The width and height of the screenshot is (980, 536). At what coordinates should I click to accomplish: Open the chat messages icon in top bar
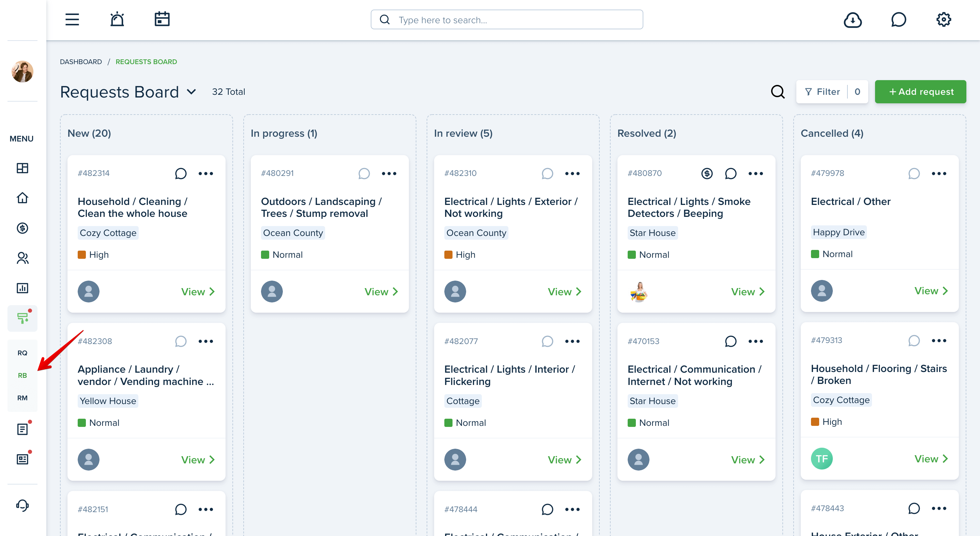[898, 20]
